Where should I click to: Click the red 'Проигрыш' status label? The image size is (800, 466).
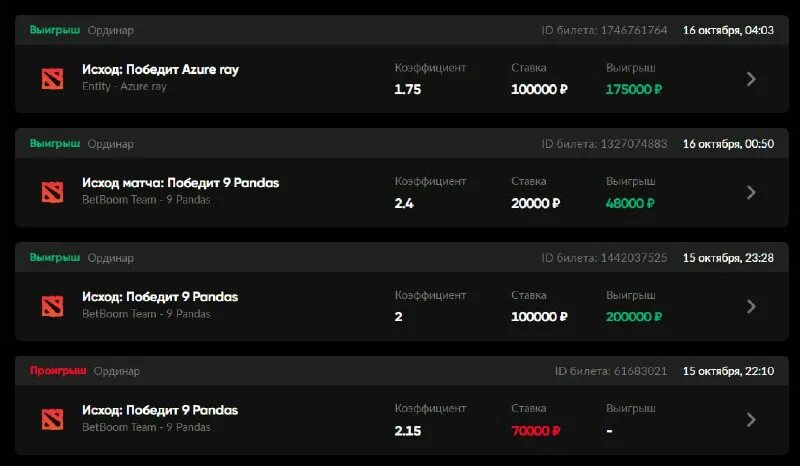(x=58, y=371)
